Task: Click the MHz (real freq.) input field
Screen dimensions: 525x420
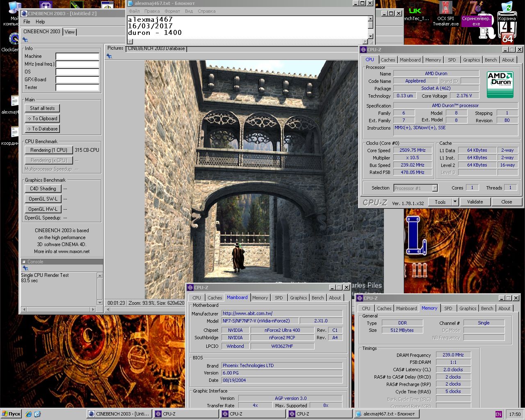Action: click(78, 64)
